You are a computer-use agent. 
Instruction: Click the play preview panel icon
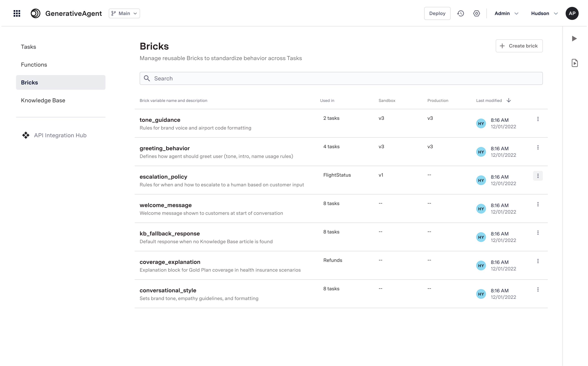[574, 39]
